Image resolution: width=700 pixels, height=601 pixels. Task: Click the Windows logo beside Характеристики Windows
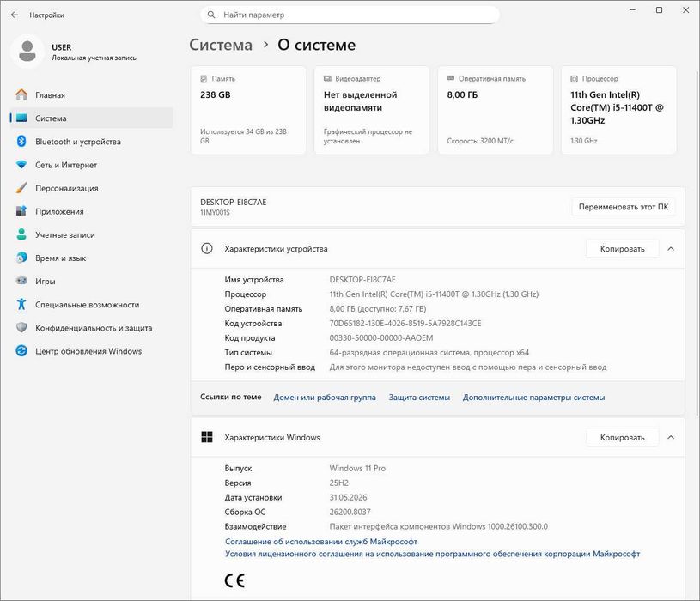[x=207, y=437]
